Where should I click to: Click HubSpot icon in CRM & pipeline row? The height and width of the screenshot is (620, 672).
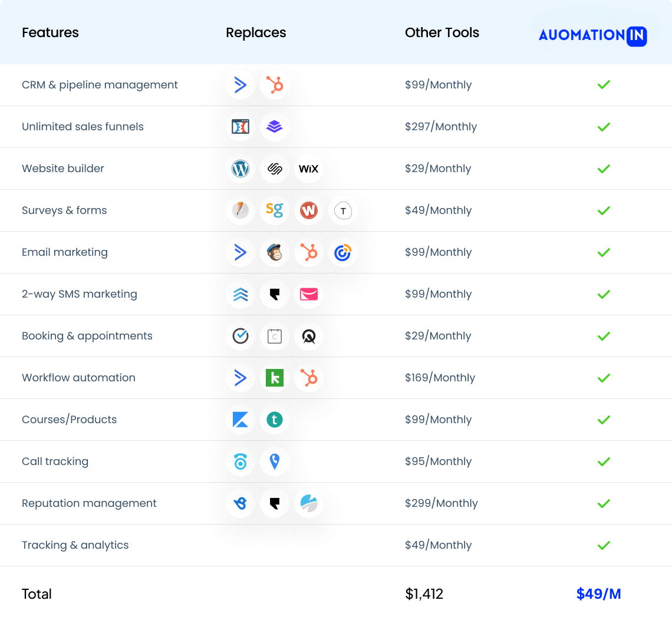click(x=275, y=85)
